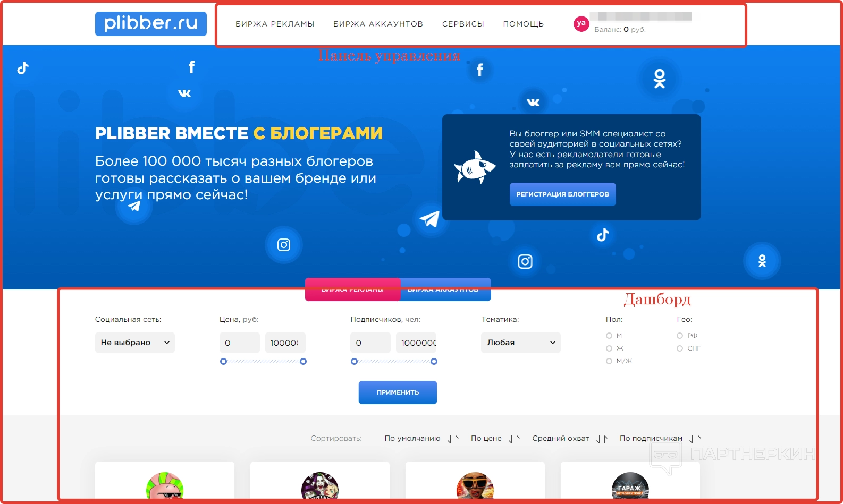
Task: Open the "Социальная сеть" dropdown
Action: (x=135, y=343)
